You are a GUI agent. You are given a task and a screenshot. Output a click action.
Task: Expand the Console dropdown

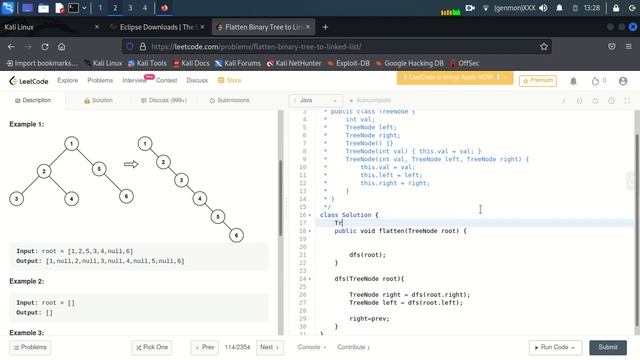pos(312,347)
